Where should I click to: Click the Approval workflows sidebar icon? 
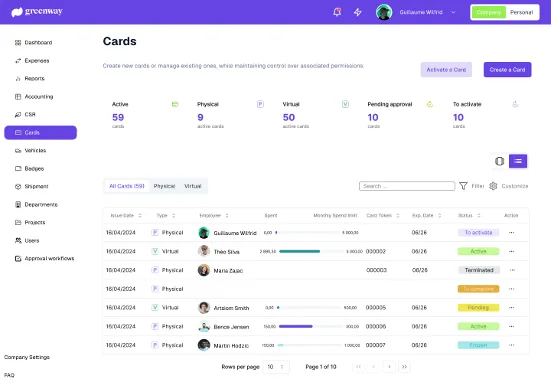[x=18, y=259]
